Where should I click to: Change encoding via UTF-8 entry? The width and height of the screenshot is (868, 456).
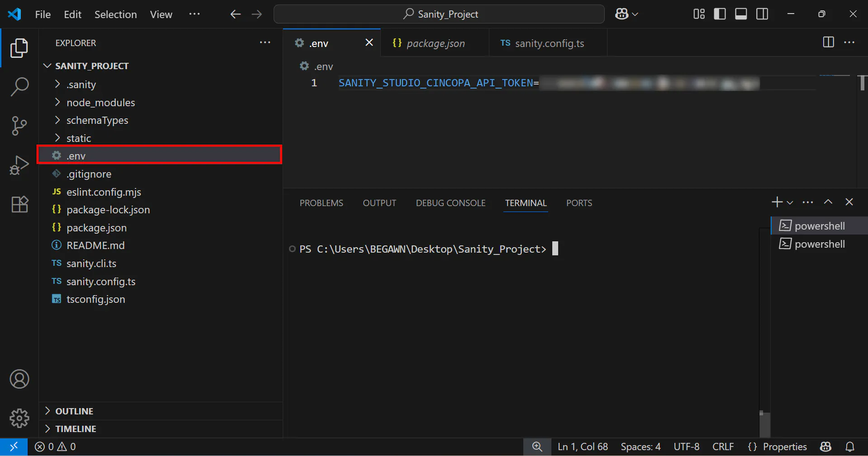(686, 447)
